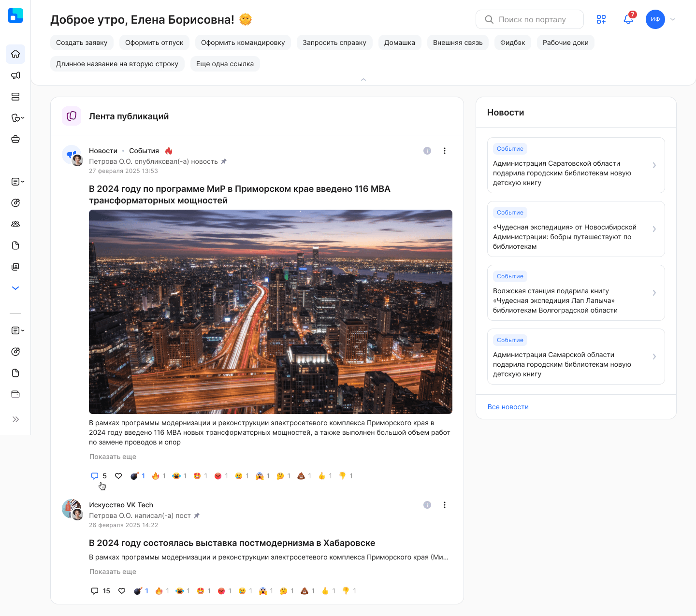Click the Поиск по порталу search field
This screenshot has height=616, width=696.
530,19
